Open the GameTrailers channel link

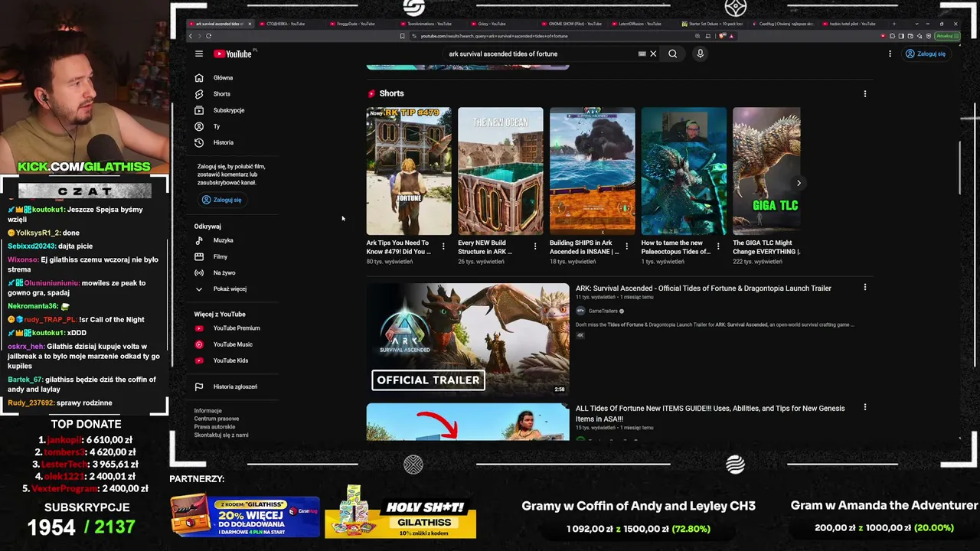pos(603,311)
